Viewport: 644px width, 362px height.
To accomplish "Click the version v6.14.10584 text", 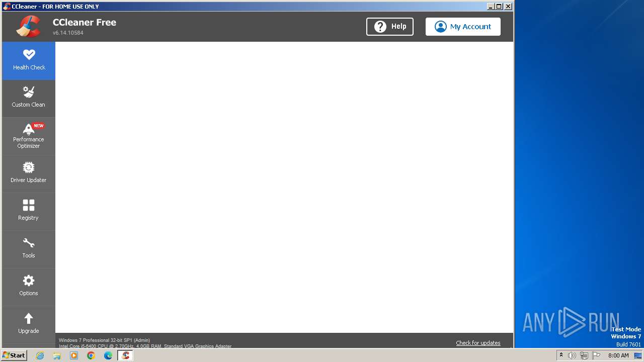I will click(68, 33).
